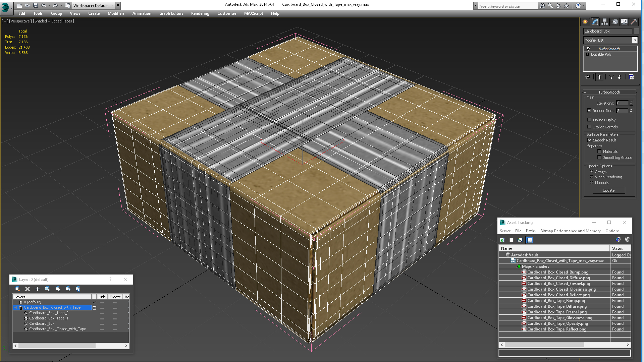
Task: Click Remove modifier trash can icon
Action: [619, 77]
